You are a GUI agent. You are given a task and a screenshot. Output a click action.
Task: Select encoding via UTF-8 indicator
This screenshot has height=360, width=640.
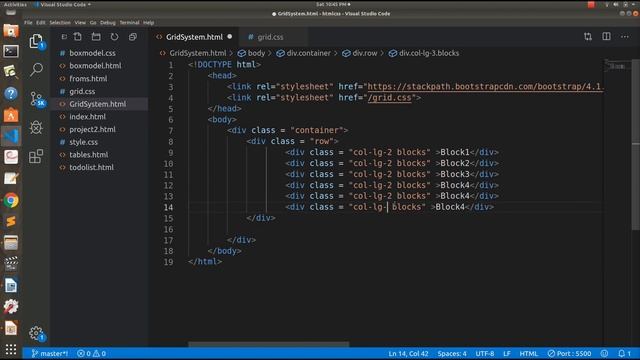click(x=485, y=353)
